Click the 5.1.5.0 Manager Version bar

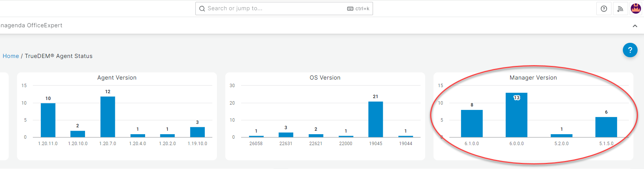click(606, 127)
